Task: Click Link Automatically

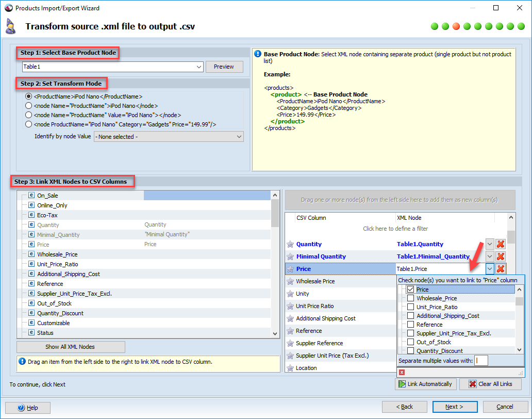Action: pyautogui.click(x=426, y=384)
